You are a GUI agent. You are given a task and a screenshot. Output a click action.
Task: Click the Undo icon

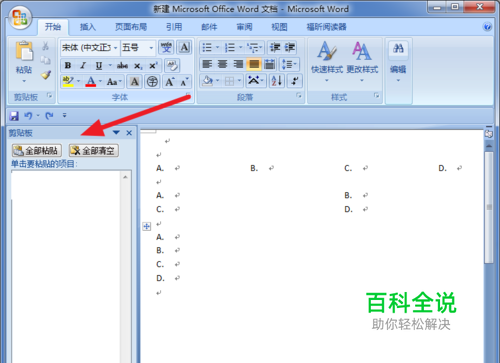click(x=28, y=116)
